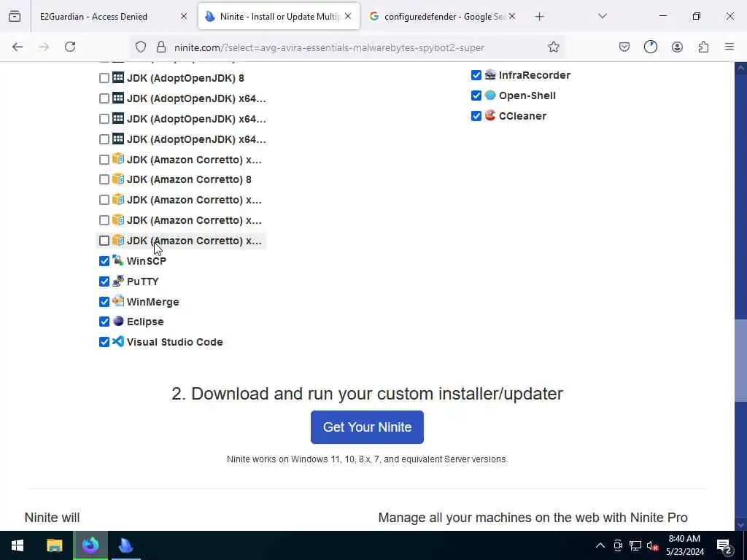
Task: Show hidden tray icons chevron
Action: [x=600, y=545]
